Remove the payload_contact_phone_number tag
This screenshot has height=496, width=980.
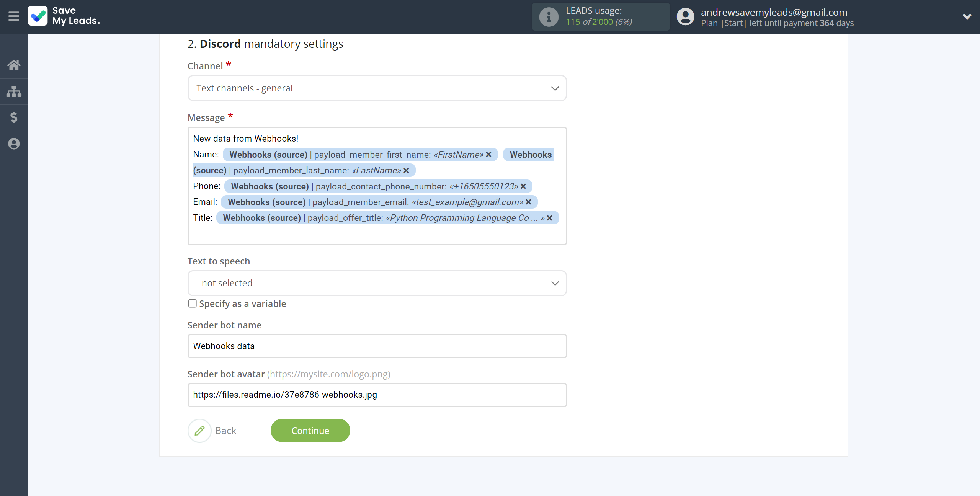pos(523,186)
